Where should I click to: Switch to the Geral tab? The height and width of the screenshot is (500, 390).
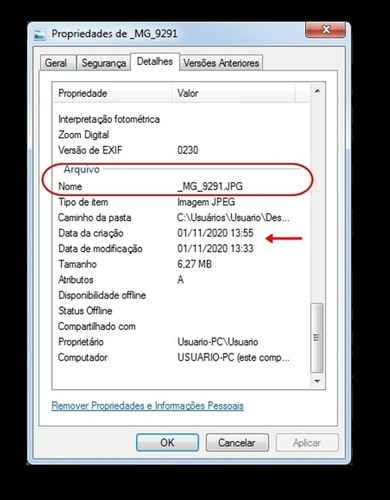click(x=56, y=63)
